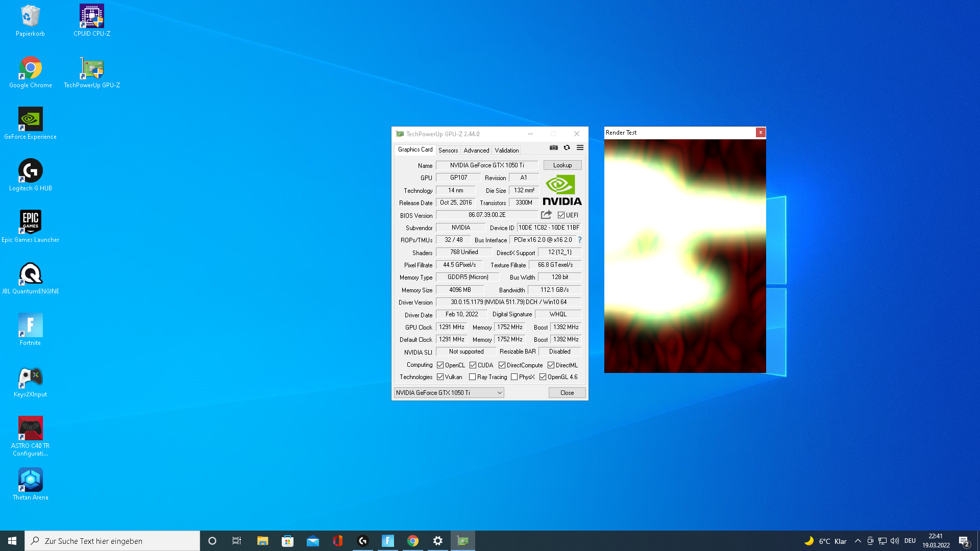Expand the GPU selection dropdown
Image resolution: width=980 pixels, height=551 pixels.
(499, 393)
